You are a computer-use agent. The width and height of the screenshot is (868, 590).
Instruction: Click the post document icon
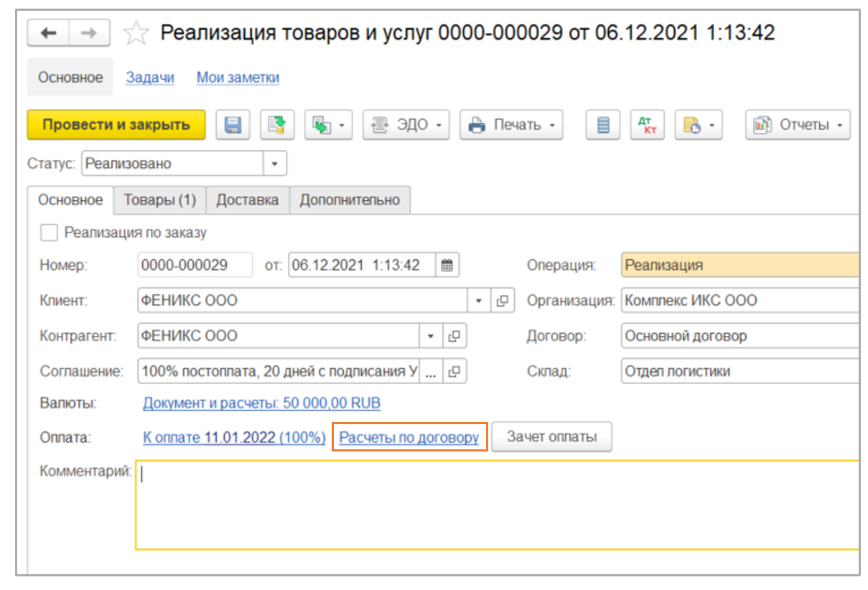[276, 125]
